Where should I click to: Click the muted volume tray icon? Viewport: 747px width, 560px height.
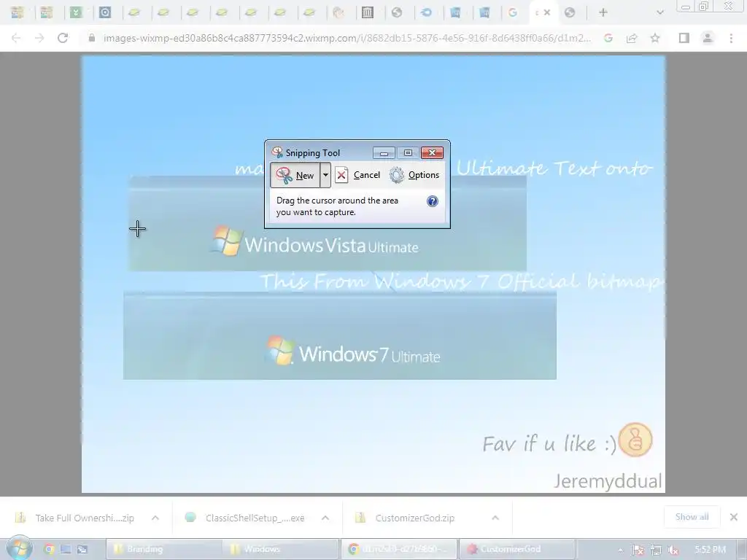(673, 550)
